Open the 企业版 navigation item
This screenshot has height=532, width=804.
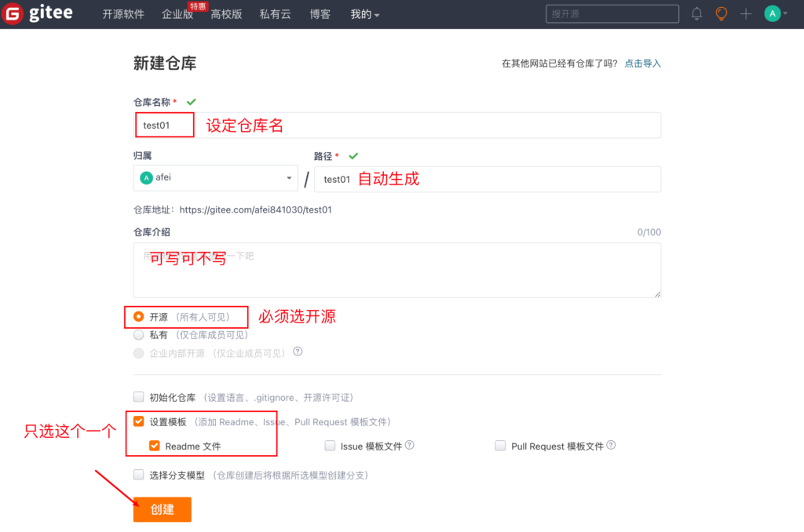tap(177, 14)
